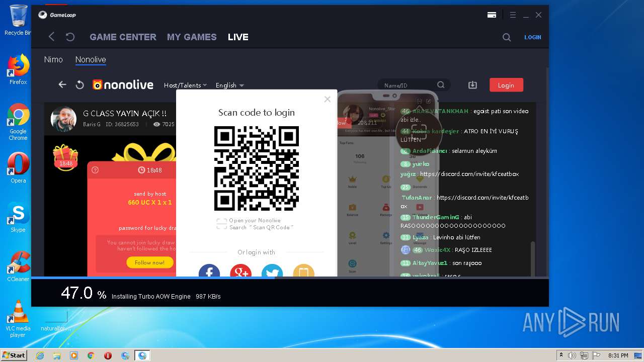644x362 pixels.
Task: Click ThunderGaminG username in chat
Action: (x=436, y=217)
